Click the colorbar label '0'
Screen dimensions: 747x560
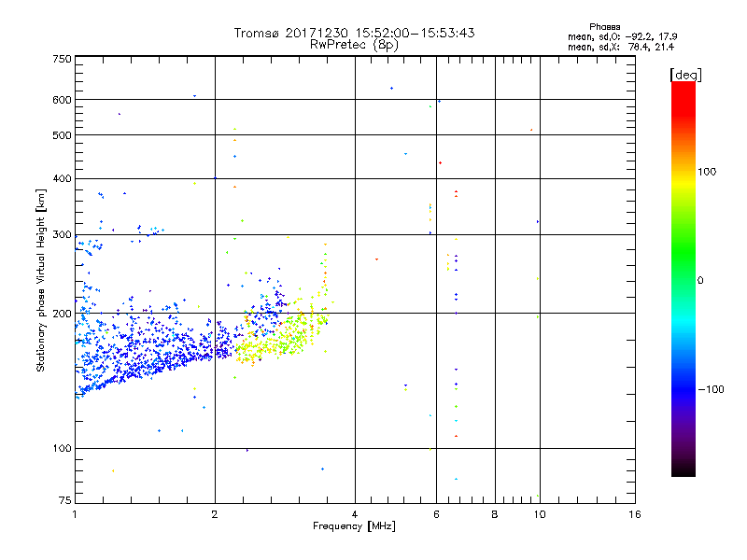(700, 280)
